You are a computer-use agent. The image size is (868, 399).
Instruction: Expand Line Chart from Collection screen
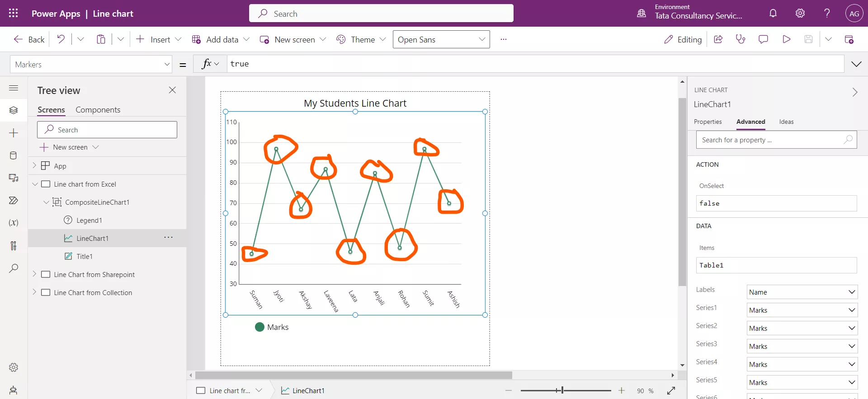(34, 292)
